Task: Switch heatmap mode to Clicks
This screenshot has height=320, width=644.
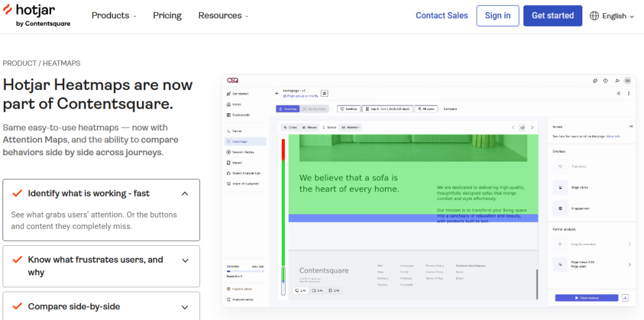Action: click(290, 128)
